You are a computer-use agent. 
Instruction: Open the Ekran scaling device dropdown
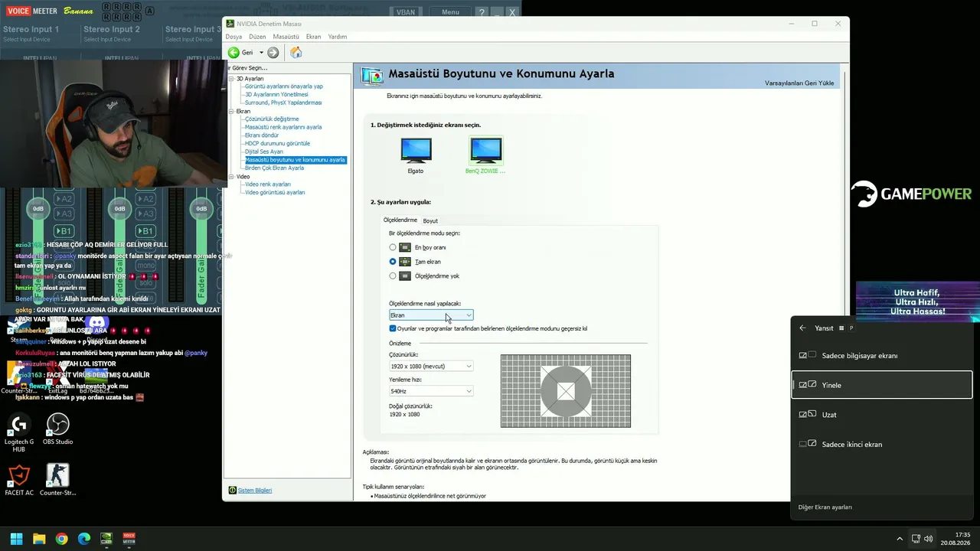(x=431, y=315)
